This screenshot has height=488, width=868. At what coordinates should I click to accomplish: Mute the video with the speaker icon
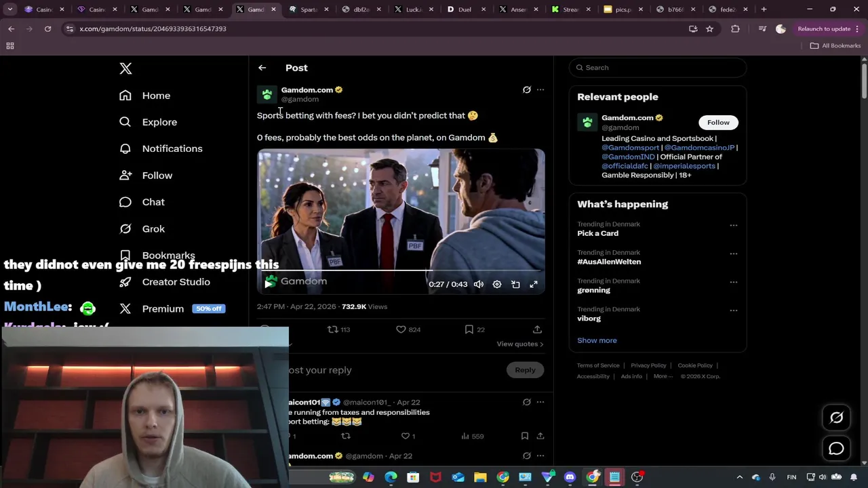pyautogui.click(x=479, y=285)
